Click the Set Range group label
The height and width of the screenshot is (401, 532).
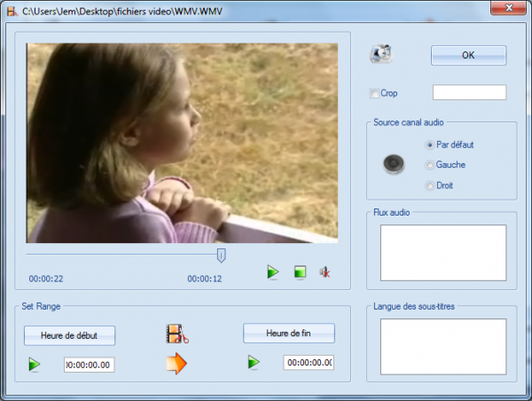(x=41, y=306)
